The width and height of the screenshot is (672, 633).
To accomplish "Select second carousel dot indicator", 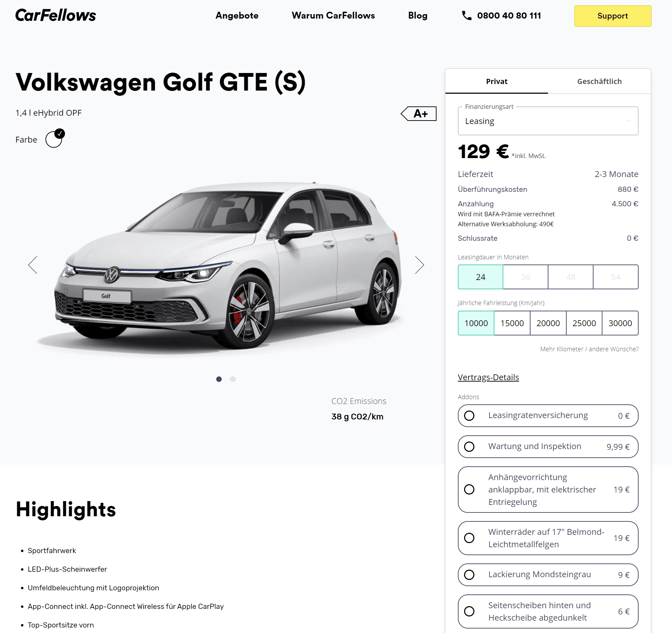I will tap(233, 379).
